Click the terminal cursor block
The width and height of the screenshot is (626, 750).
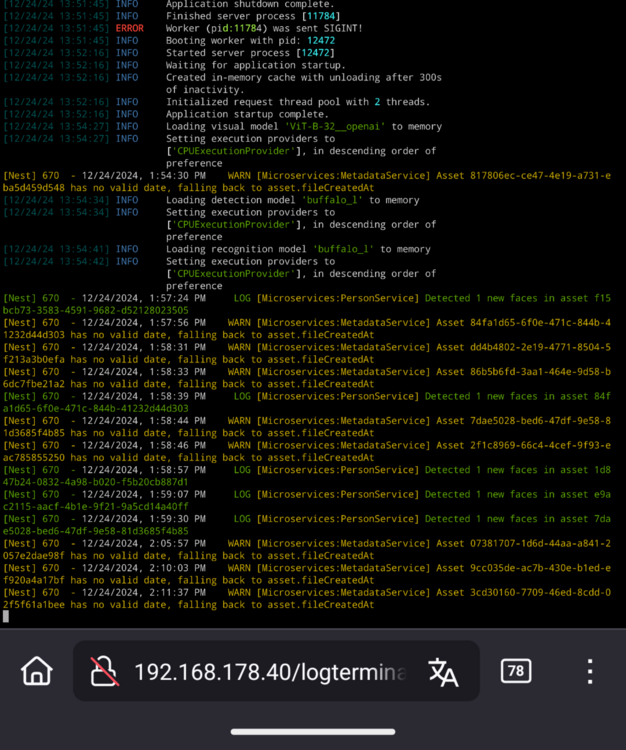6,617
